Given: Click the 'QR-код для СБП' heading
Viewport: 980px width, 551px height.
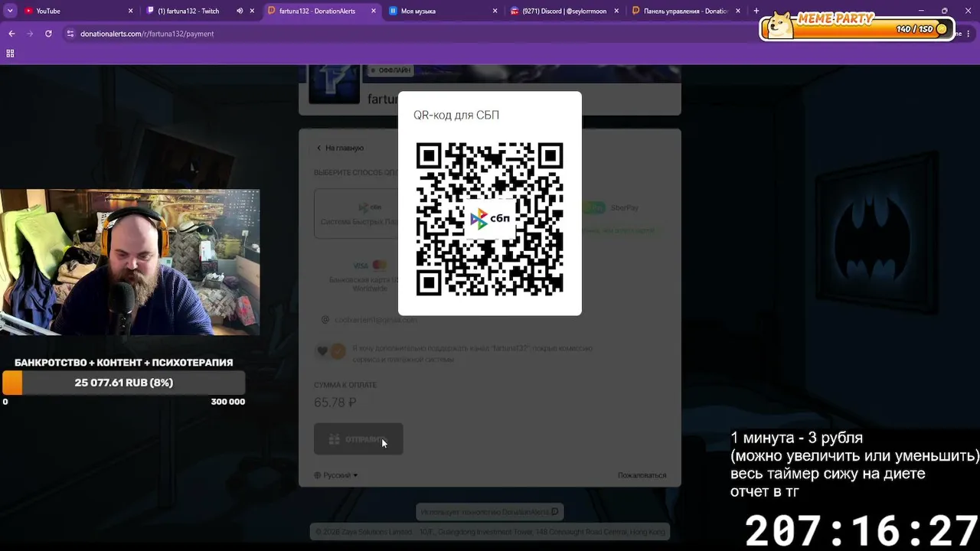Looking at the screenshot, I should coord(456,115).
